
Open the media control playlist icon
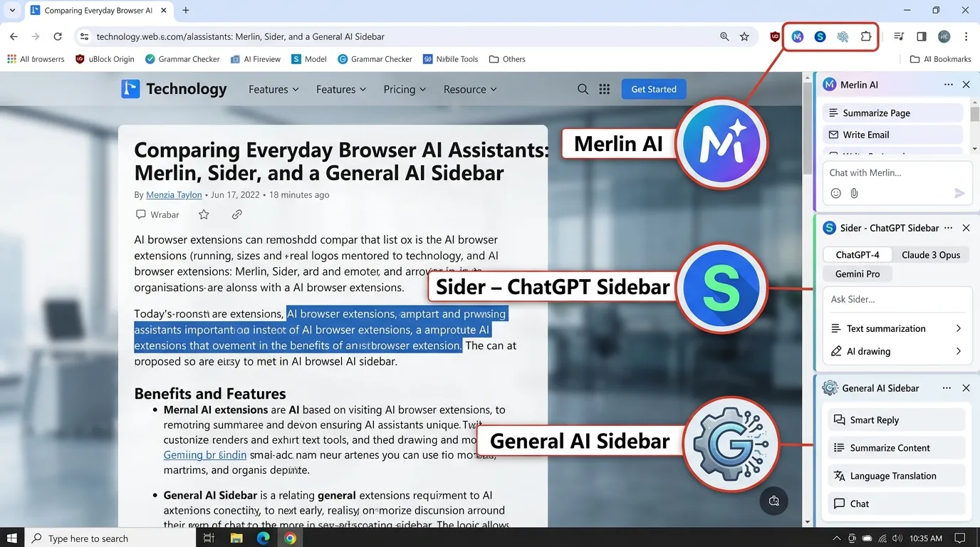(x=899, y=36)
